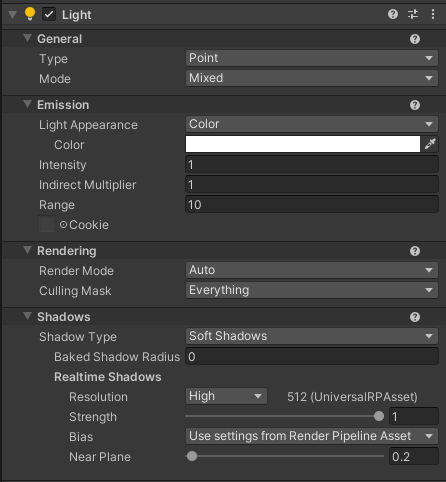Click the white Color swatch field

pyautogui.click(x=303, y=144)
